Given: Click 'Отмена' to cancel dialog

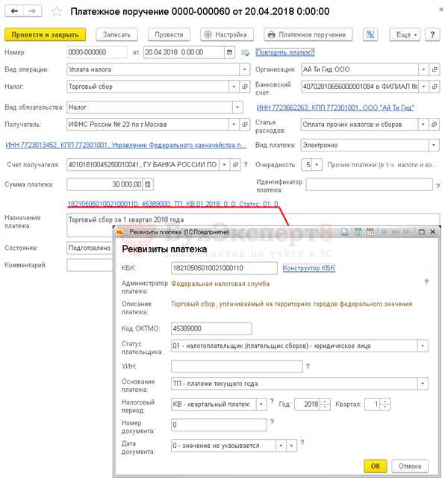Looking at the screenshot, I should pos(410,466).
